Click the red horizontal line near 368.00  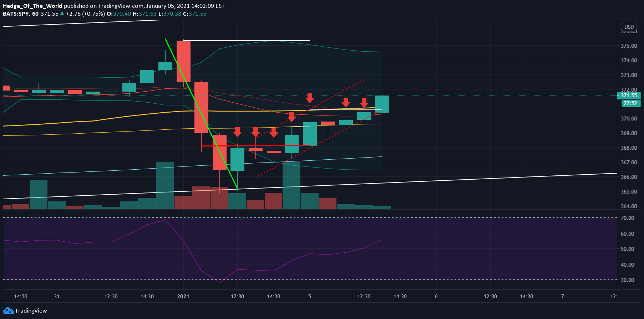pos(256,146)
